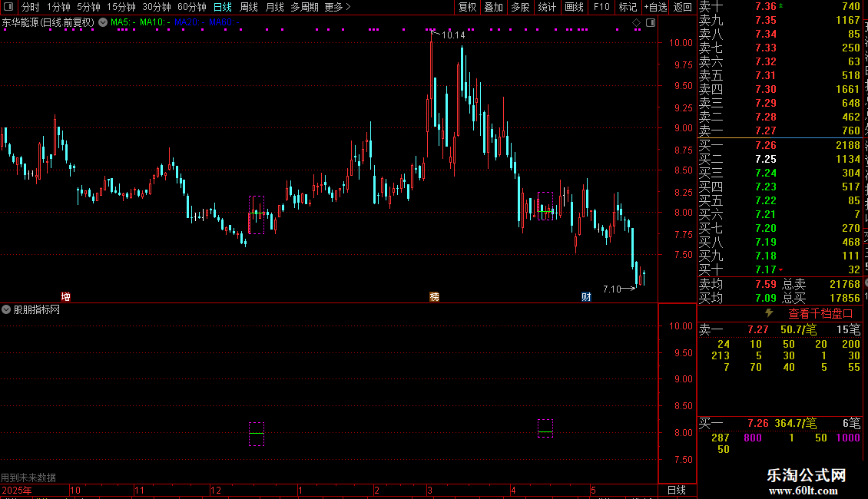Select the 日线 daily period tab

(x=223, y=7)
